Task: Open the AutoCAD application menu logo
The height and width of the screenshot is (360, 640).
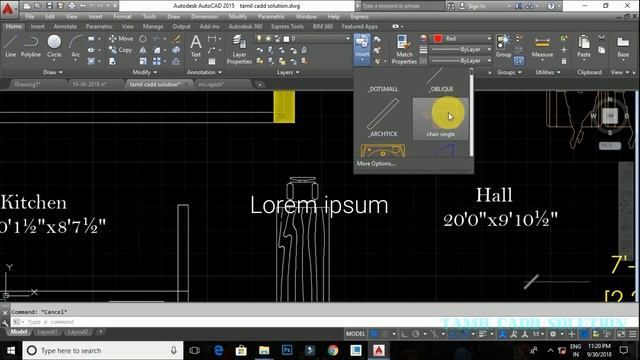Action: [x=8, y=8]
